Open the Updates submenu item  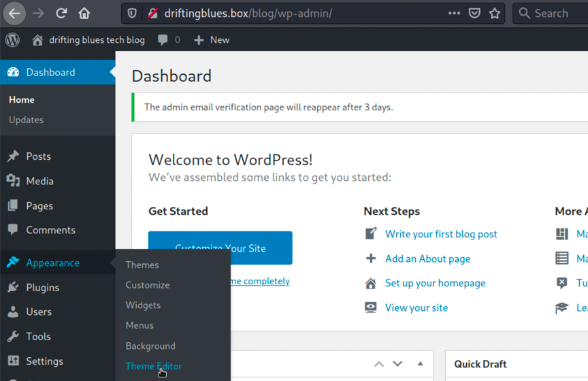27,120
